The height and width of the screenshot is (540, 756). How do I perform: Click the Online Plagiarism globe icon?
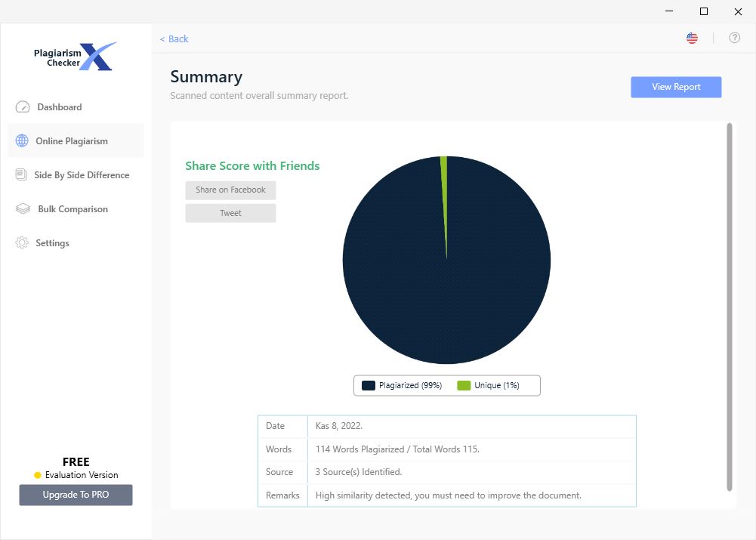pos(22,140)
